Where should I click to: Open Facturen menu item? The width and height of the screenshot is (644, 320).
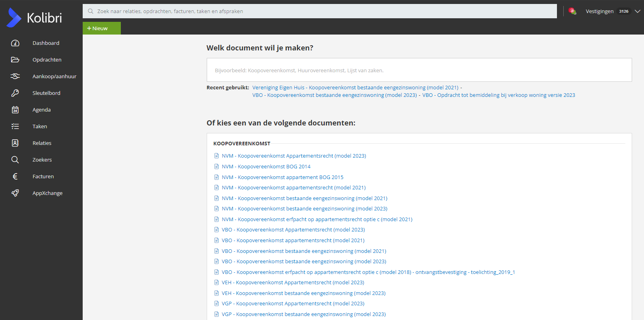43,176
